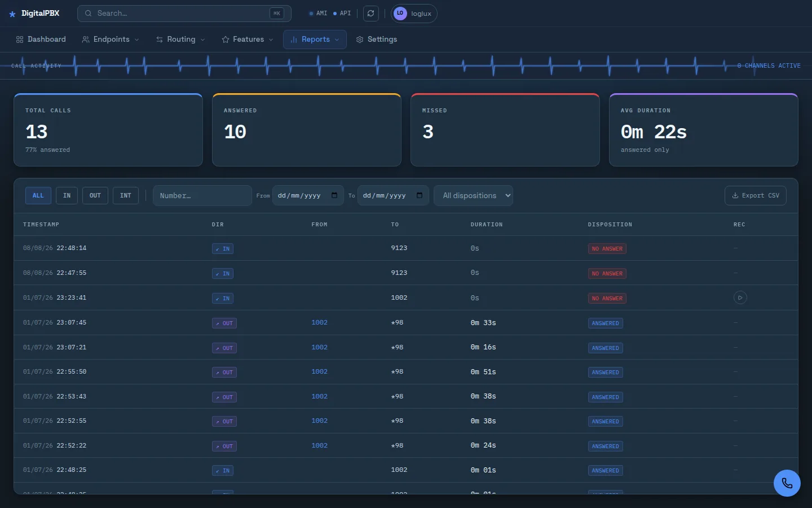This screenshot has height=508, width=812.
Task: Open the Settings page
Action: point(377,40)
